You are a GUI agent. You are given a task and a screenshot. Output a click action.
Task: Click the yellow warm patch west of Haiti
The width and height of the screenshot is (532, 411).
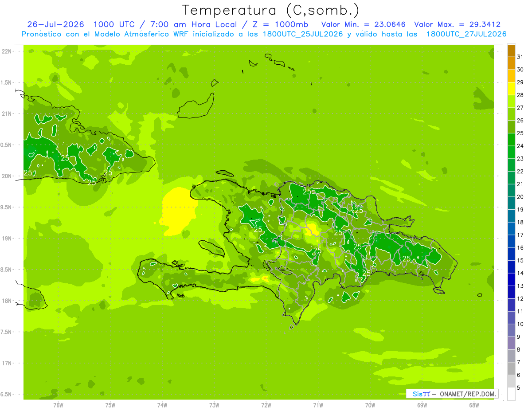point(178,211)
